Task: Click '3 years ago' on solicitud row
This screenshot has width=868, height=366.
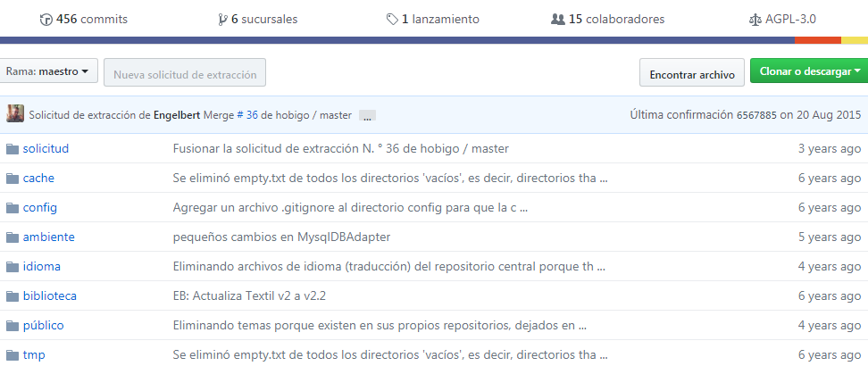Action: (830, 148)
